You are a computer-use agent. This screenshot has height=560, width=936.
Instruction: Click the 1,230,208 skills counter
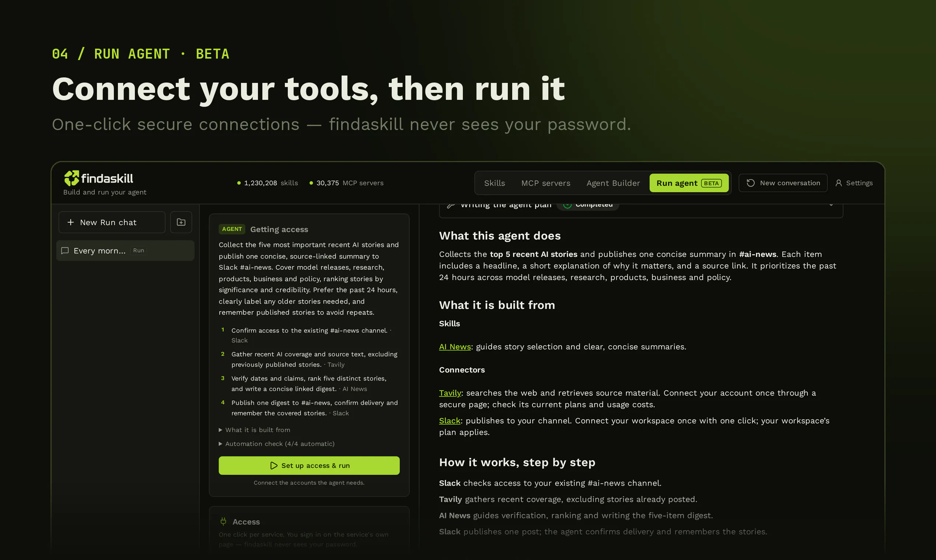pos(267,183)
